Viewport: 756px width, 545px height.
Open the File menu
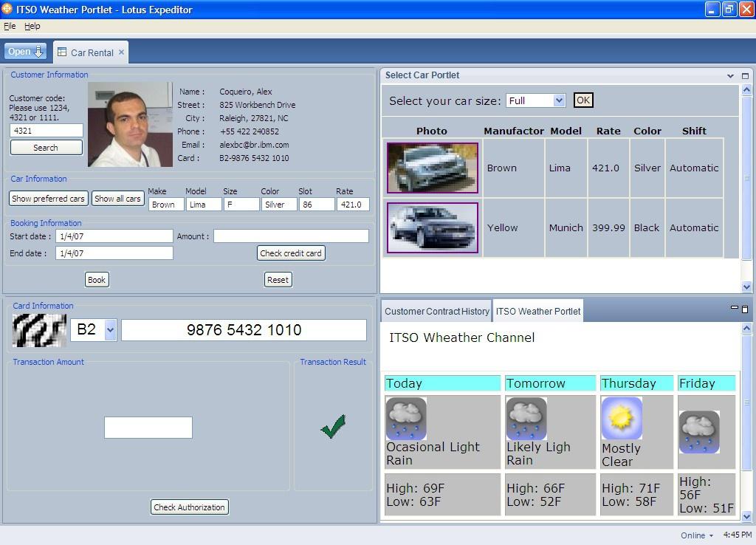(10, 26)
